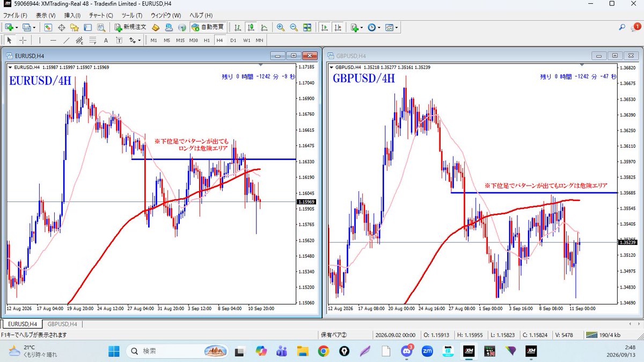Switch timeframe to H1
The height and width of the screenshot is (362, 644).
(x=207, y=40)
